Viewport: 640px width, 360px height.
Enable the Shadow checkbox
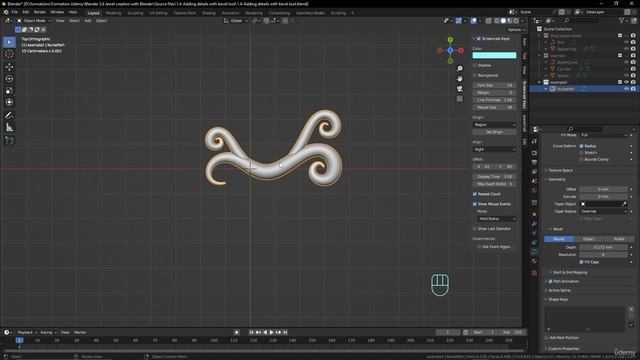point(475,65)
